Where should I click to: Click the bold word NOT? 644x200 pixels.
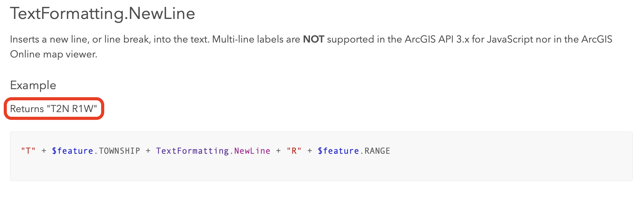pos(313,39)
